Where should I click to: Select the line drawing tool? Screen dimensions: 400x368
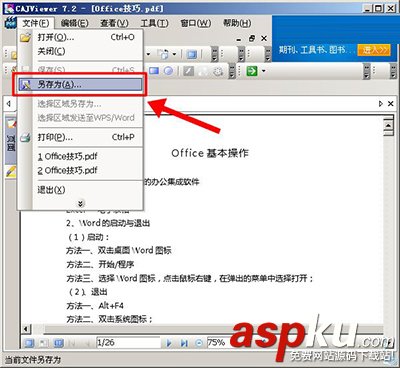tap(188, 71)
